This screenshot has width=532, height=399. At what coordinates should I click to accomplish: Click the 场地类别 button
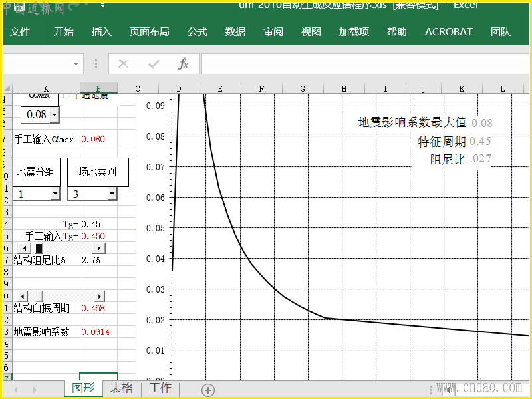98,172
